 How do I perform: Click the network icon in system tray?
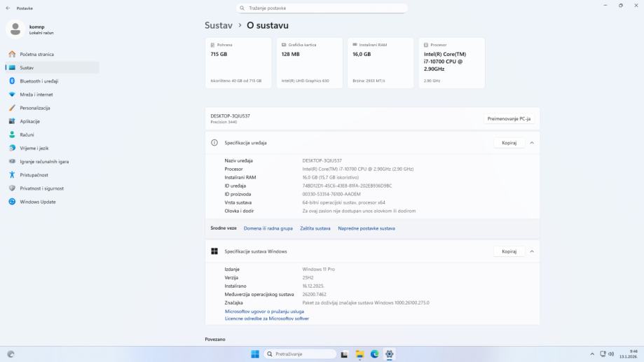pyautogui.click(x=603, y=354)
